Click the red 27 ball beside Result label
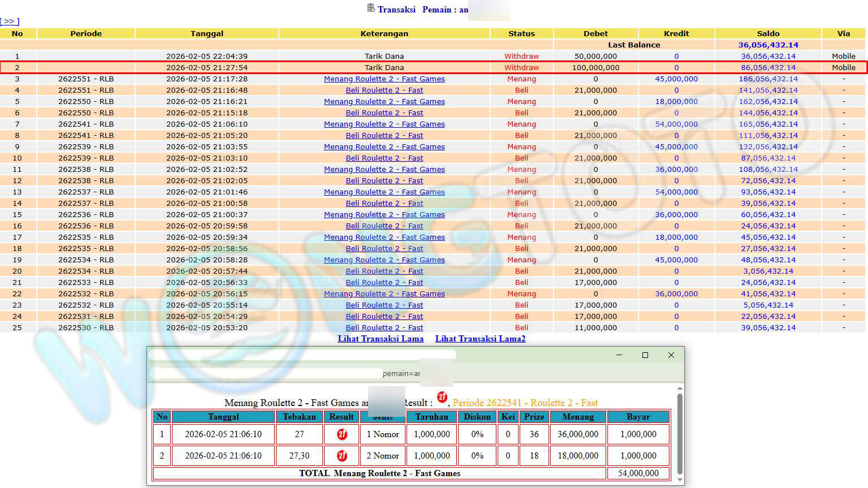Viewport: 868px width, 488px height. click(x=442, y=397)
